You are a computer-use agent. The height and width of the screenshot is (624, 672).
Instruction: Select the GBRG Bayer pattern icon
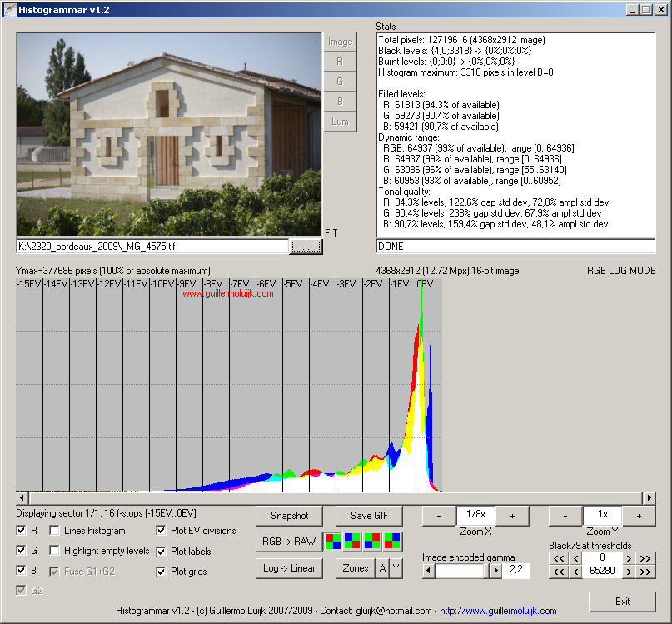[x=392, y=542]
